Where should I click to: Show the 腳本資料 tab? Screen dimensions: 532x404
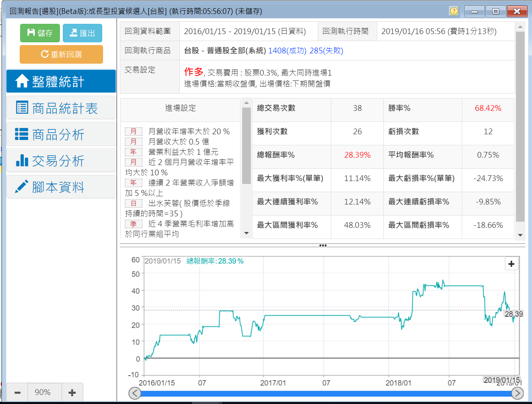(x=61, y=187)
